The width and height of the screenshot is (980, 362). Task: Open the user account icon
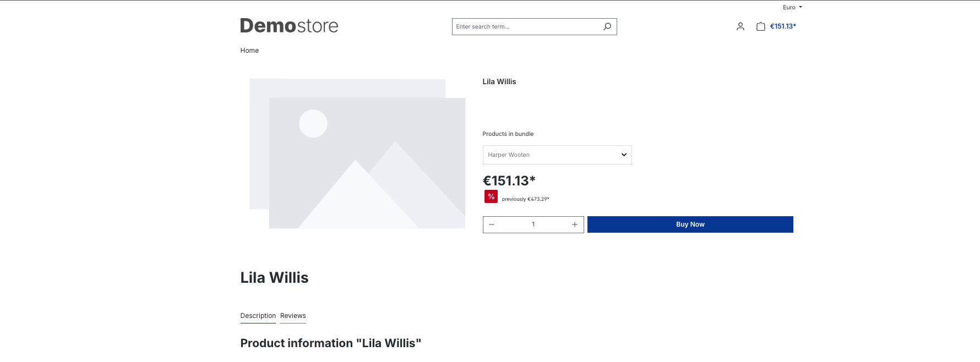tap(740, 26)
